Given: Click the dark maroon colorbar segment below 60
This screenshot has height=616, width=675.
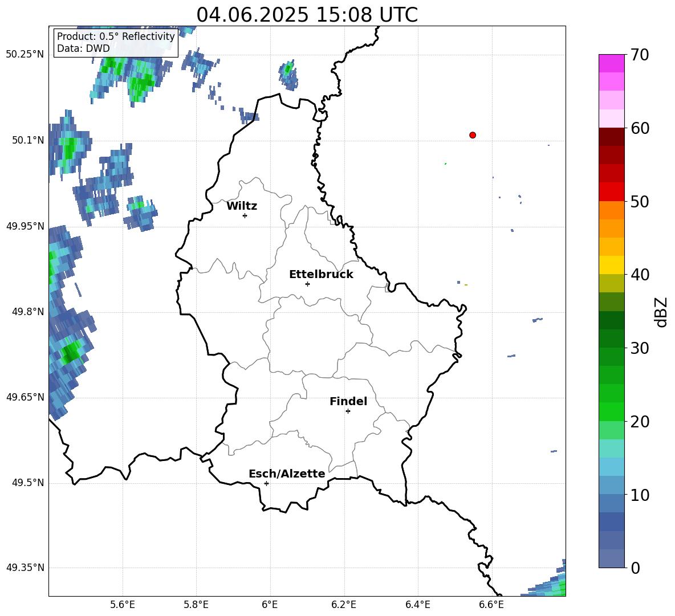Looking at the screenshot, I should click(x=611, y=137).
